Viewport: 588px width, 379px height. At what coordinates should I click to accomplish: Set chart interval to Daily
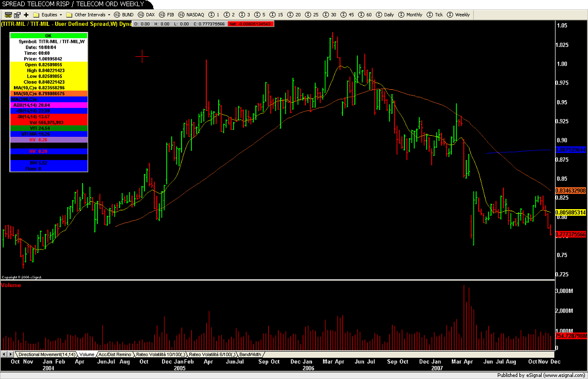click(385, 15)
